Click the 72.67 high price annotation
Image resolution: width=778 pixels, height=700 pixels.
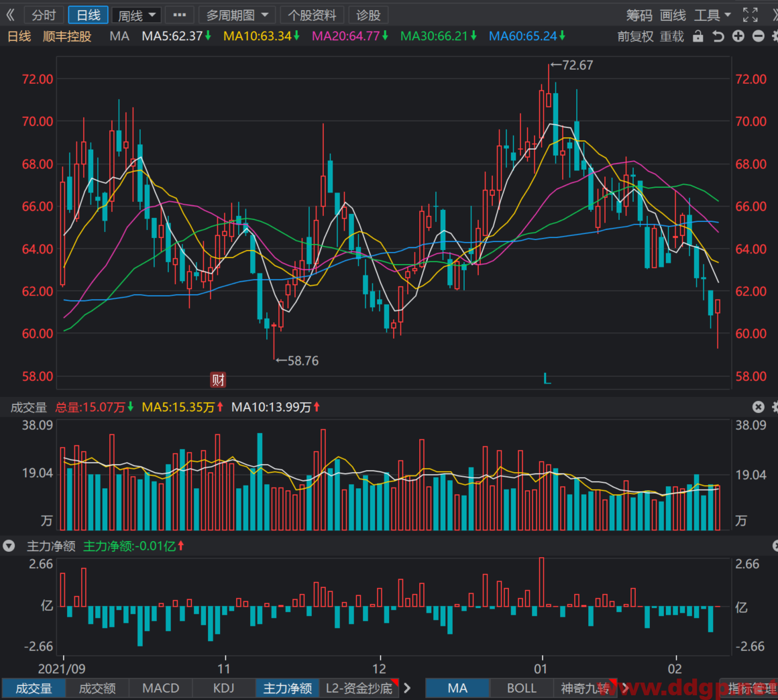tap(572, 65)
